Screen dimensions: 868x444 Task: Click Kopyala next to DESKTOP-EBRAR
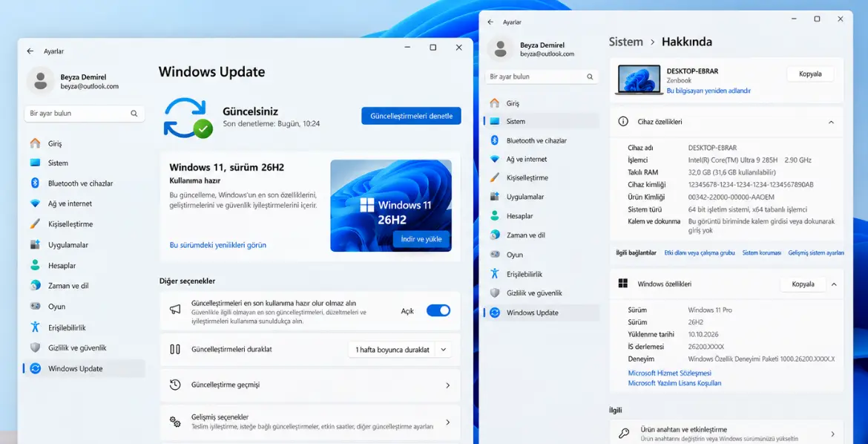(810, 74)
